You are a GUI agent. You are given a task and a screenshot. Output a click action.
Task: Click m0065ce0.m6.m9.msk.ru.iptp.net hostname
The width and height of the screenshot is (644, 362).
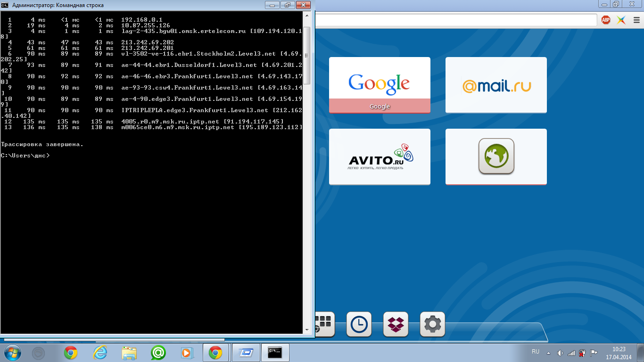click(x=178, y=127)
